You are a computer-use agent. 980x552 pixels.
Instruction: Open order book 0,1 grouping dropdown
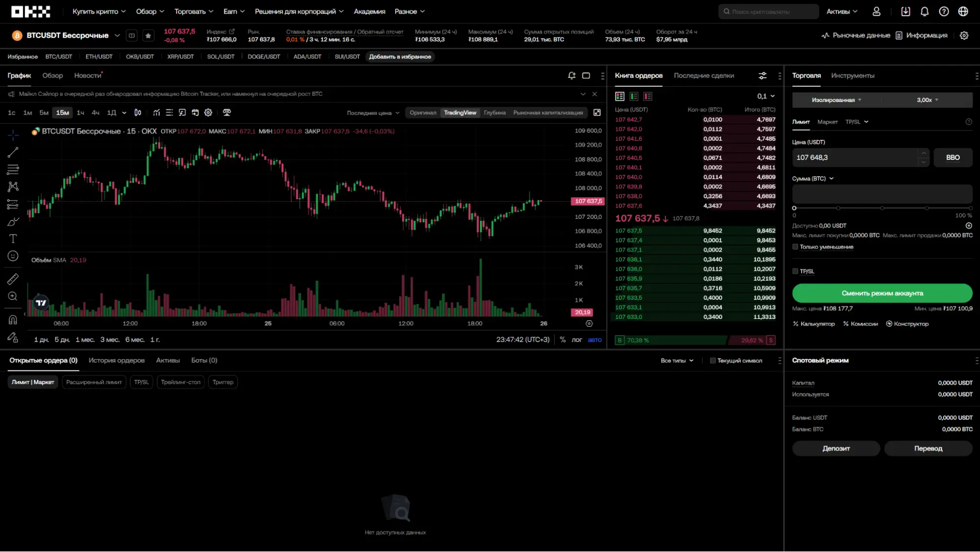[766, 96]
